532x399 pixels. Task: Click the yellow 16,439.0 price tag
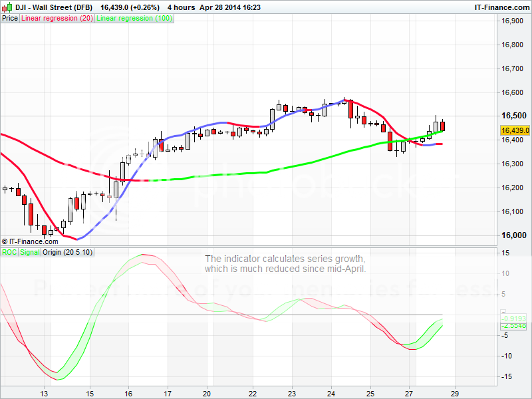[x=515, y=130]
